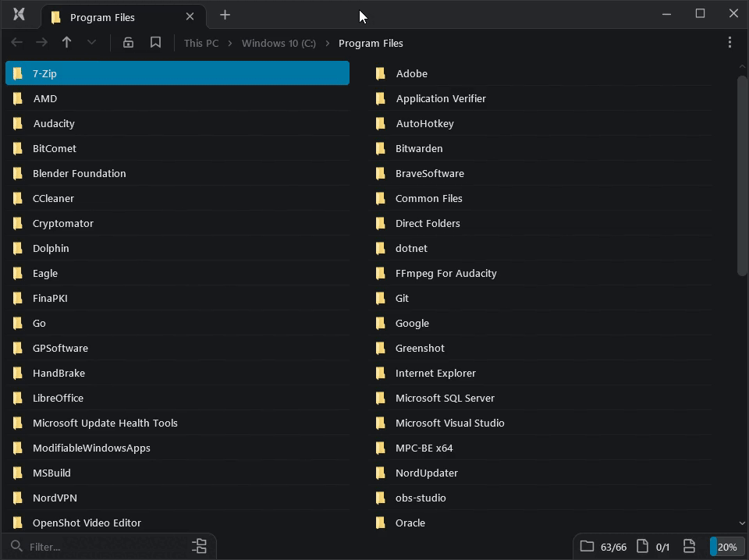Click the folder count indicator 63/66
Screen dimensions: 749x560
(x=603, y=547)
